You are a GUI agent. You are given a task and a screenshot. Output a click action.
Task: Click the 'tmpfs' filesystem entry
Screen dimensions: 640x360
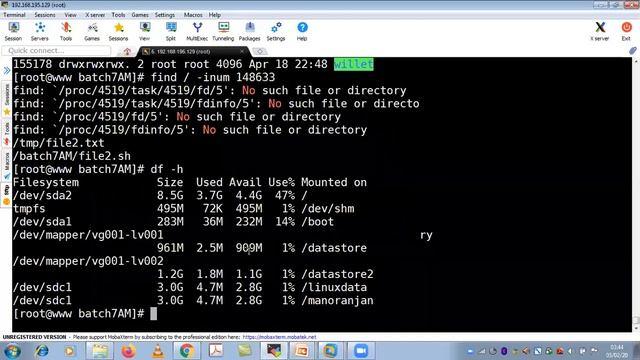pyautogui.click(x=29, y=209)
